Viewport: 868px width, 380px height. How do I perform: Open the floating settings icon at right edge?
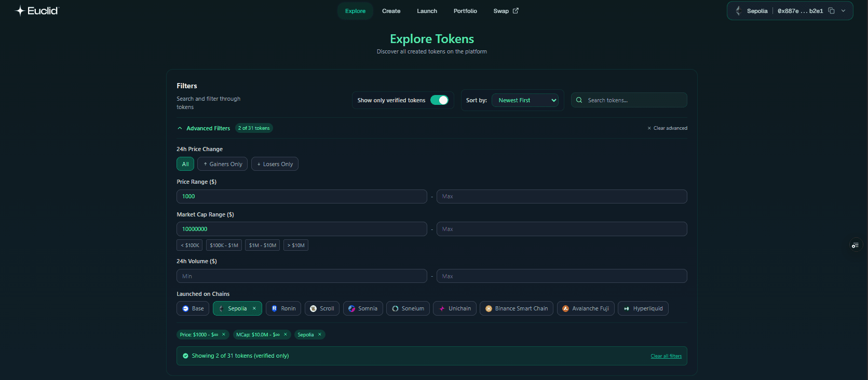point(855,245)
